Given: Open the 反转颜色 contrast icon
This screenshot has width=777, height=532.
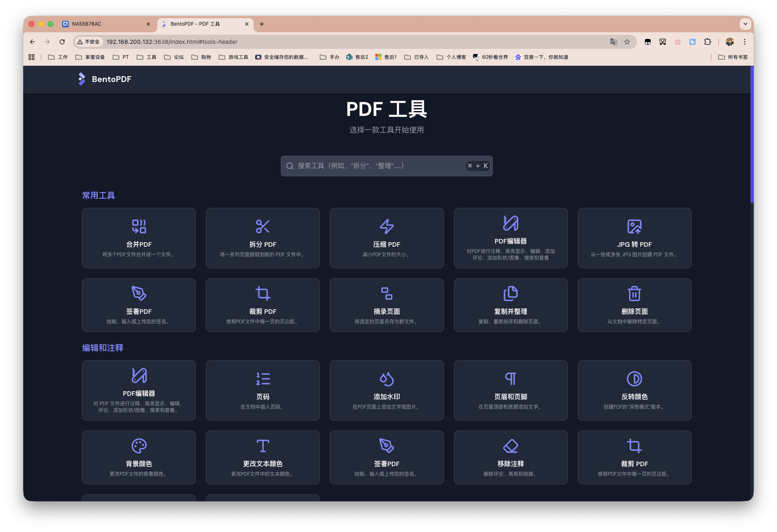Looking at the screenshot, I should [x=634, y=379].
